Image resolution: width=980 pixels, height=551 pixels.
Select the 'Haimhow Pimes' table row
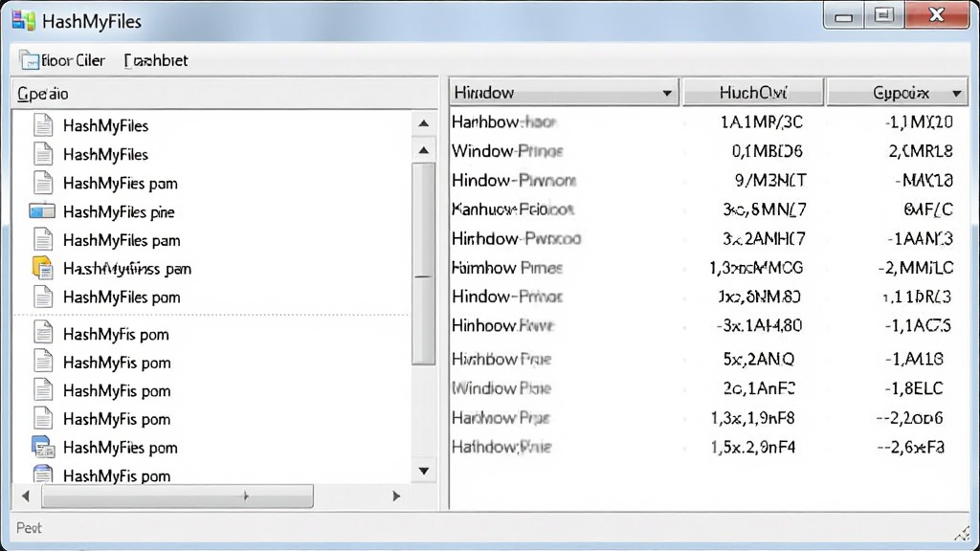tap(709, 268)
